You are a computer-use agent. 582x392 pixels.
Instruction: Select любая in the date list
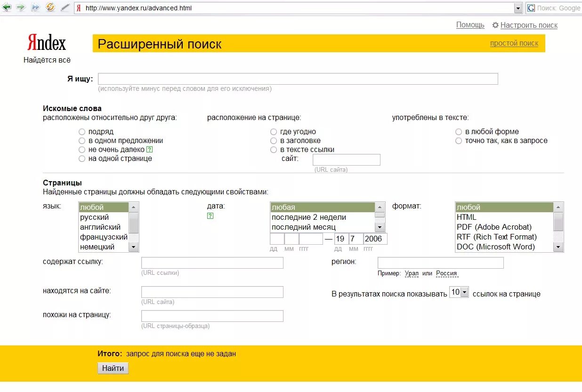(x=323, y=207)
